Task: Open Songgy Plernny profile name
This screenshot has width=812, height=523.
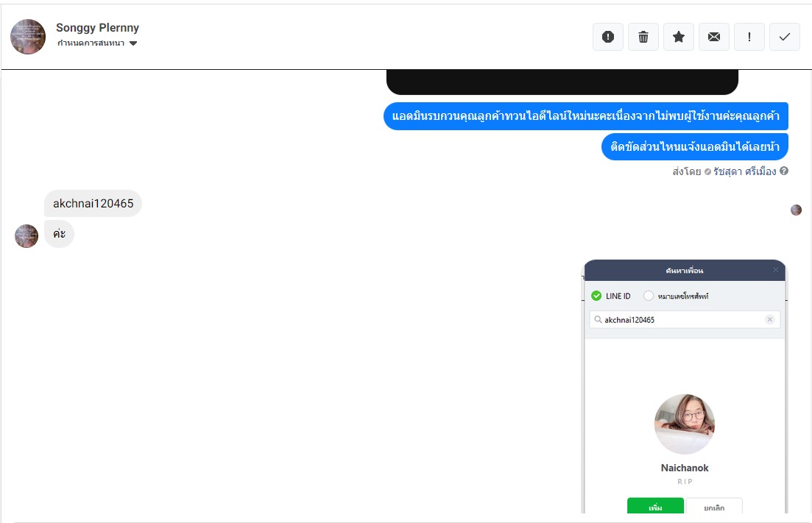Action: click(97, 27)
